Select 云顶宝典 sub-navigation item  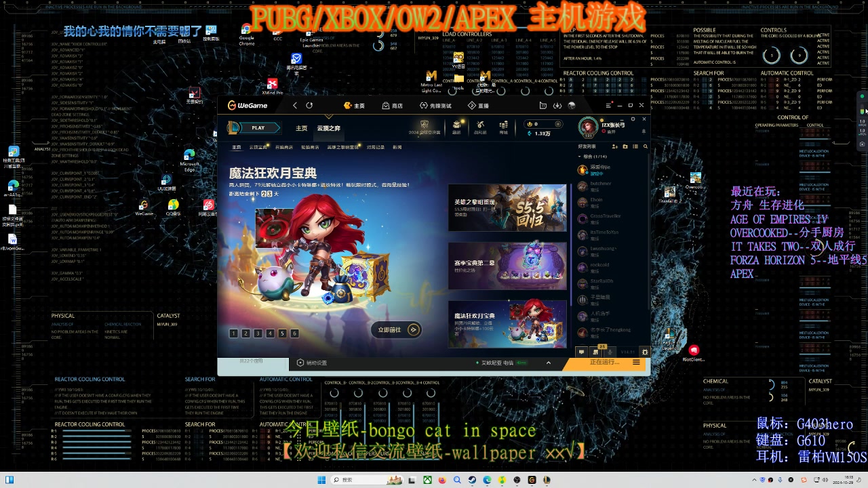[258, 147]
